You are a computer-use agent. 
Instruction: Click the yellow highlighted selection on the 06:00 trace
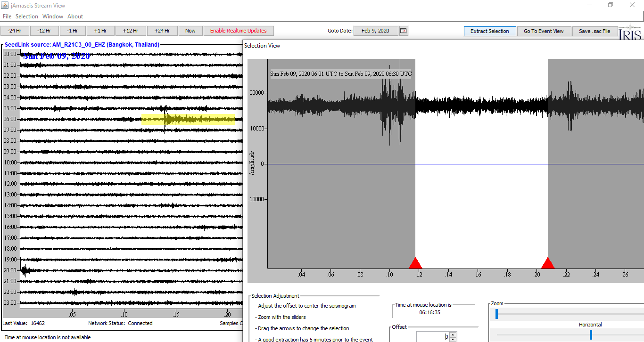[x=188, y=119]
